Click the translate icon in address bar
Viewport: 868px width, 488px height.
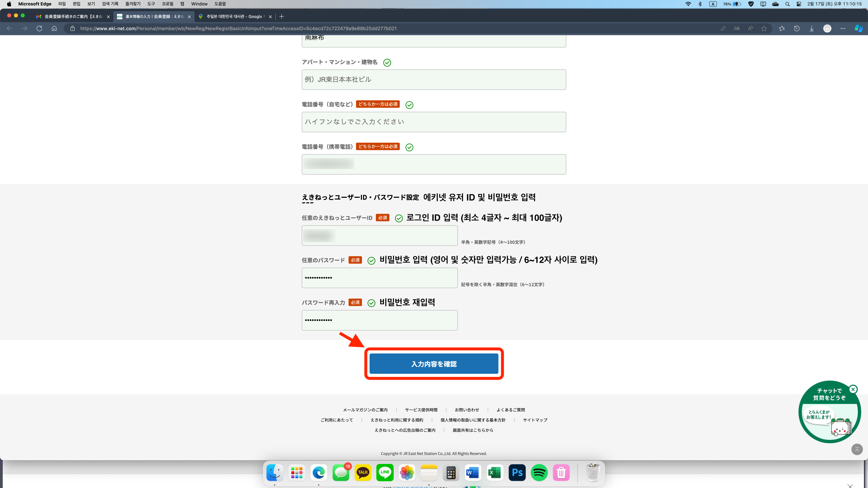[x=737, y=28]
